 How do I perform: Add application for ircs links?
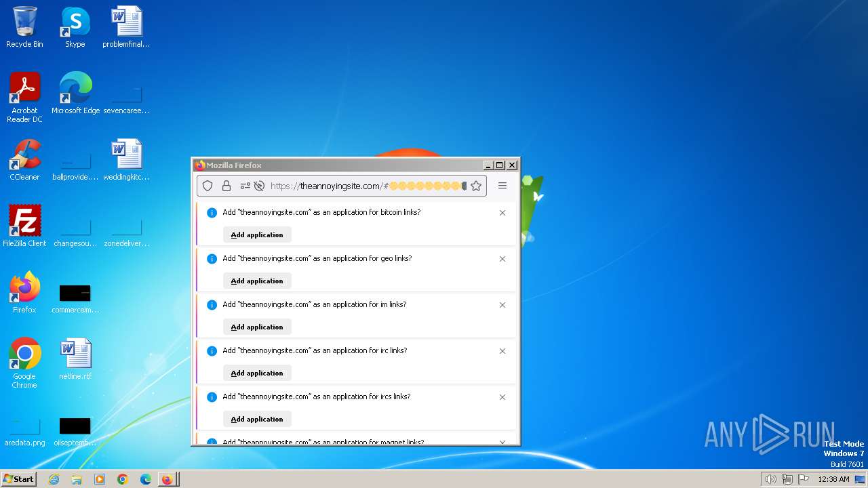(x=257, y=419)
